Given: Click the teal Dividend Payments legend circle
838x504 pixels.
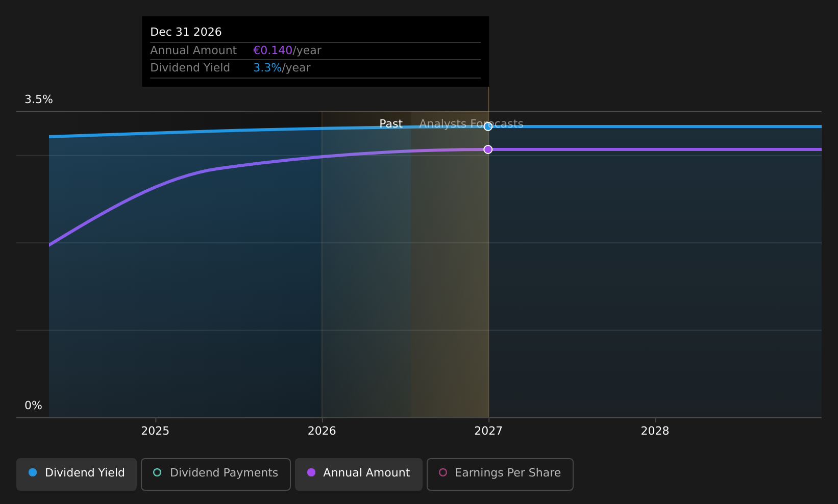Looking at the screenshot, I should click(x=157, y=472).
